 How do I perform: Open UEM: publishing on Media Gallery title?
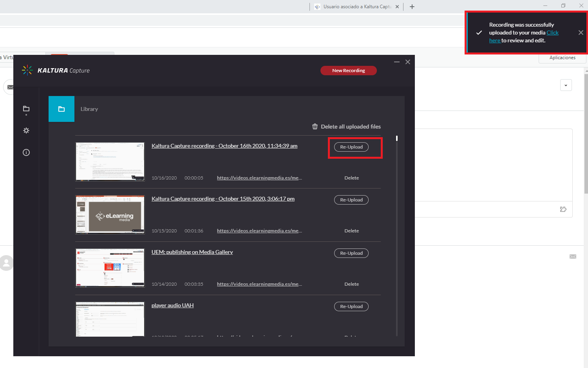(192, 252)
